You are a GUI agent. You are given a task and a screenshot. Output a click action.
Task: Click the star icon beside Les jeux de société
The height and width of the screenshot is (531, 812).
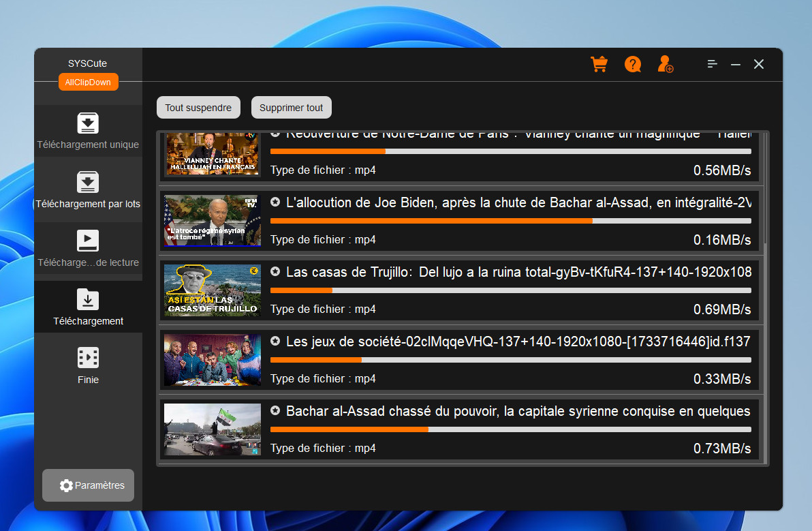275,341
